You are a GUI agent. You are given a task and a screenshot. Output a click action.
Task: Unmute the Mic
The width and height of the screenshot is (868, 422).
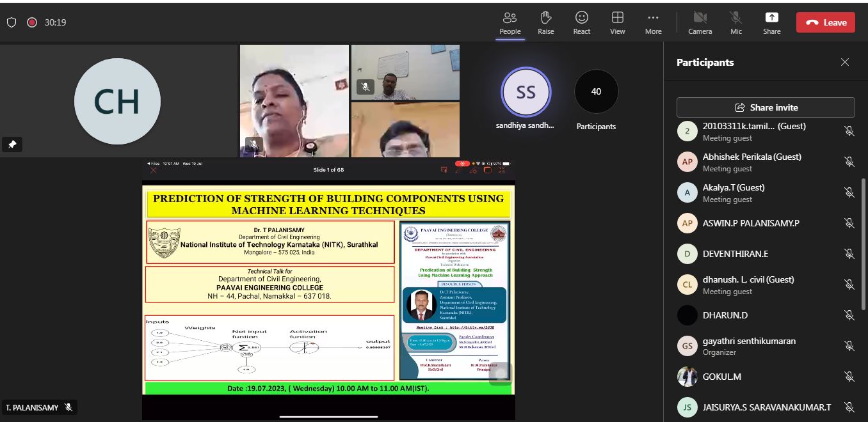point(736,22)
